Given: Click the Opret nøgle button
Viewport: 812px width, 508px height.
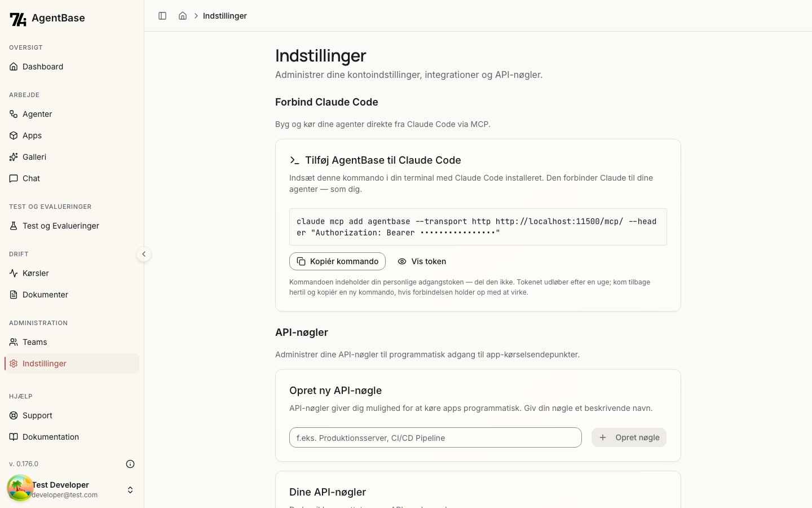Looking at the screenshot, I should pos(629,437).
